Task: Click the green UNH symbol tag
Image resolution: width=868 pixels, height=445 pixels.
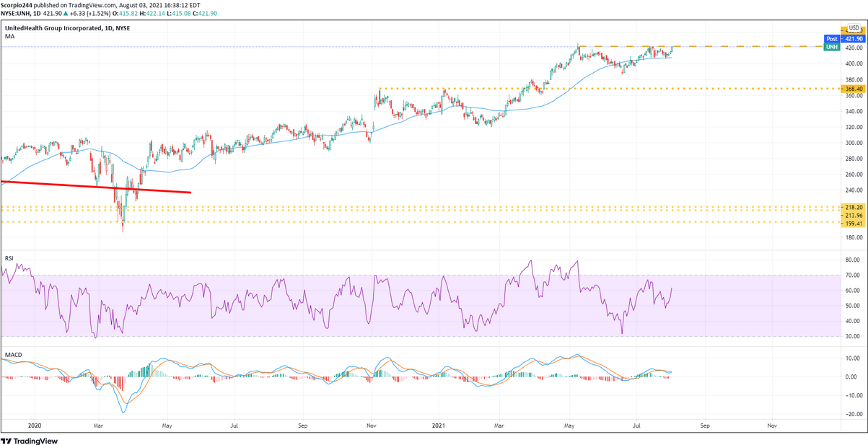Action: point(832,47)
